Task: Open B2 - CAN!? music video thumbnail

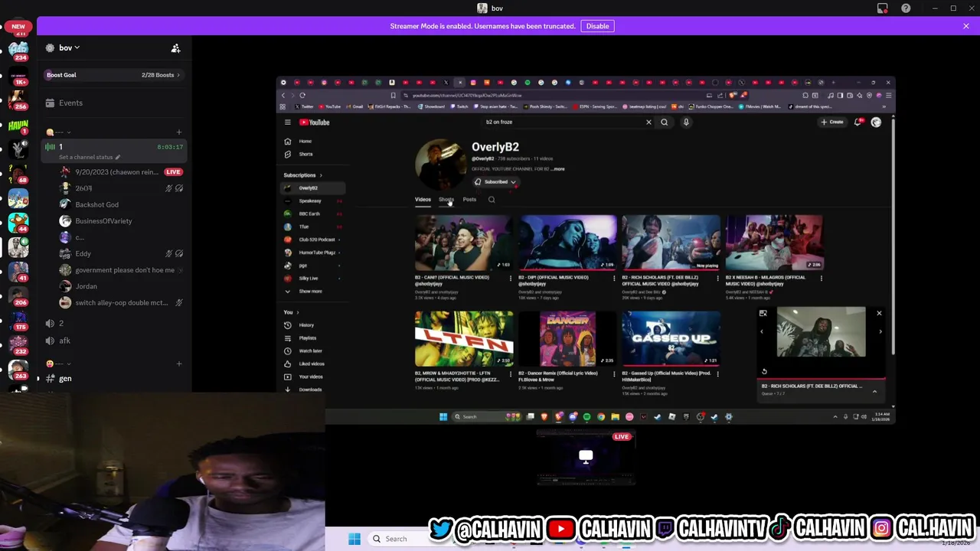Action: coord(464,243)
